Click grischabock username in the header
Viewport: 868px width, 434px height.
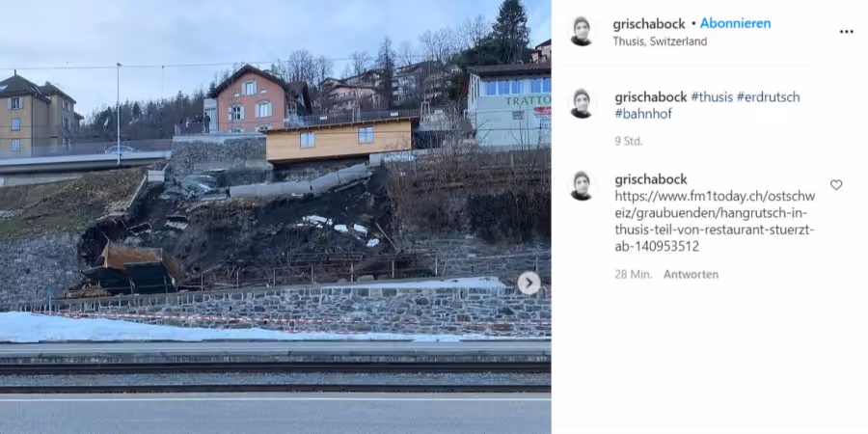[649, 24]
